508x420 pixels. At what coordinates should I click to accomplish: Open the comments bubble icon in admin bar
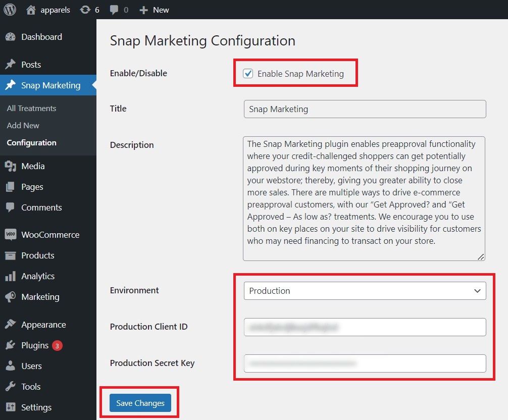114,10
